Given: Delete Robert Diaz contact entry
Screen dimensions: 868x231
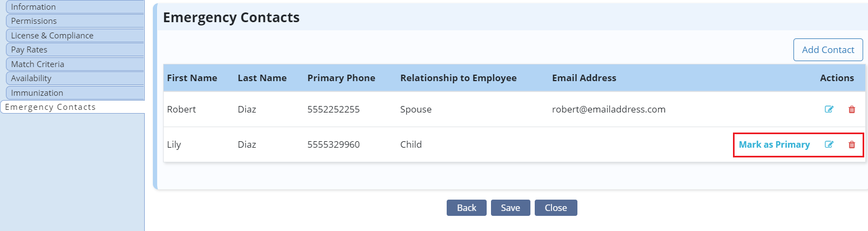Looking at the screenshot, I should coord(852,109).
